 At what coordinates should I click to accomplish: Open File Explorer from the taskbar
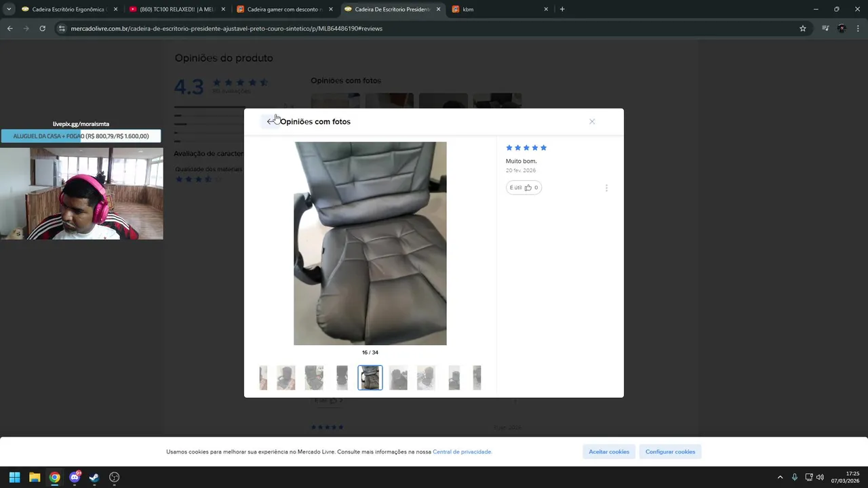(x=35, y=477)
